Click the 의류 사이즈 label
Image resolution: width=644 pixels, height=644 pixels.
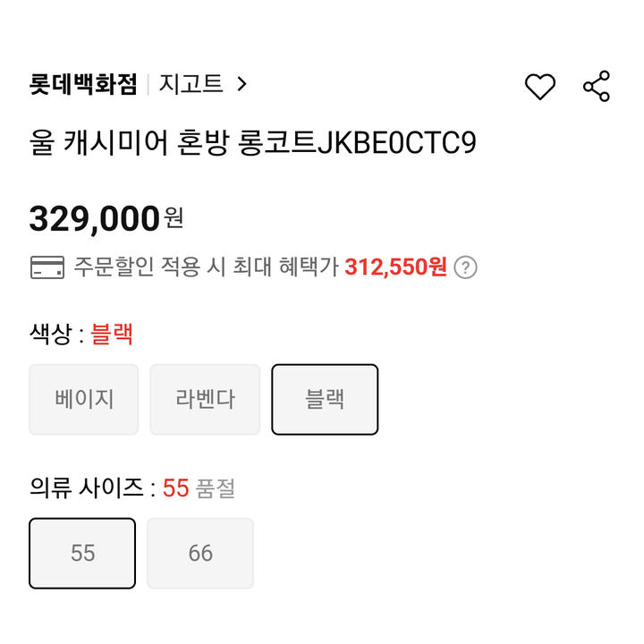tap(86, 488)
